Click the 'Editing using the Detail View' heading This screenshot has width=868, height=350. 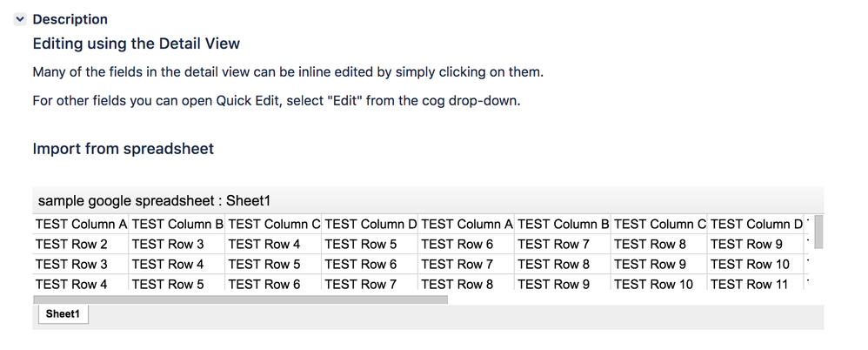pyautogui.click(x=136, y=44)
